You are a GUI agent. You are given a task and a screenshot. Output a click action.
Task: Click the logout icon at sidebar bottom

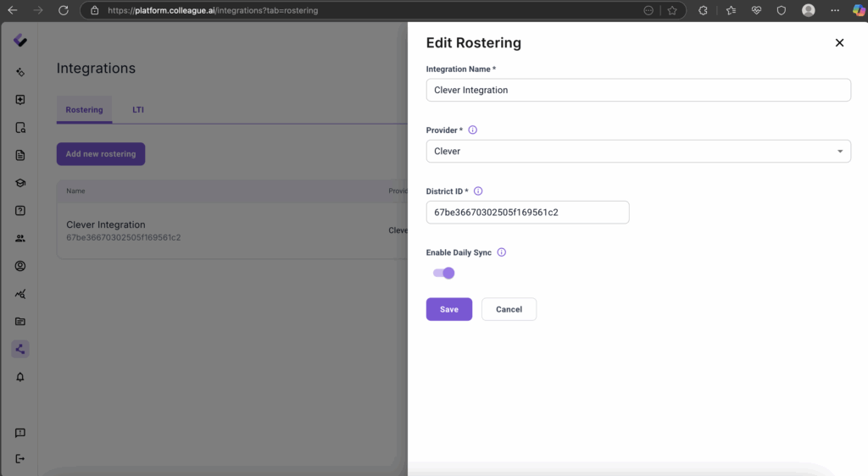(20, 459)
